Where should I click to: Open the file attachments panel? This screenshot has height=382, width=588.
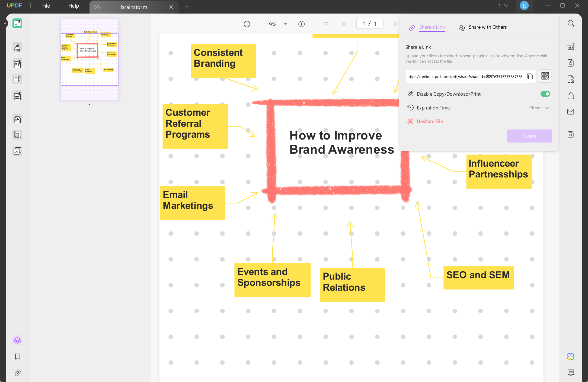[x=17, y=373]
